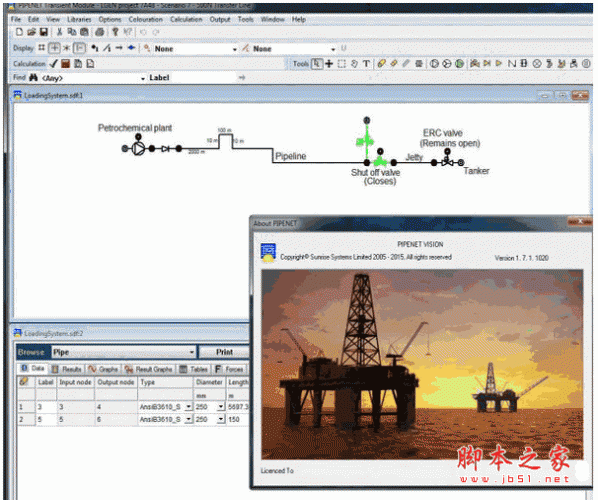Print using the printer toolbar icon

(100, 32)
